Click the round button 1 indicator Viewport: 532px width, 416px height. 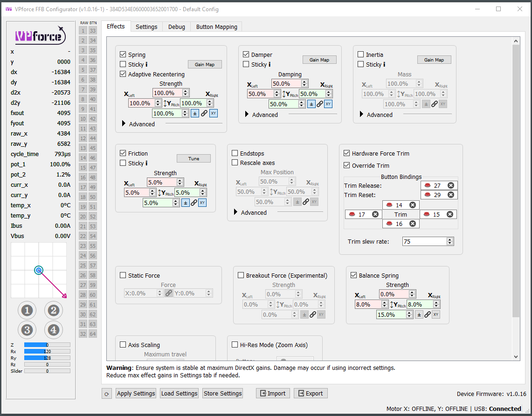point(27,310)
